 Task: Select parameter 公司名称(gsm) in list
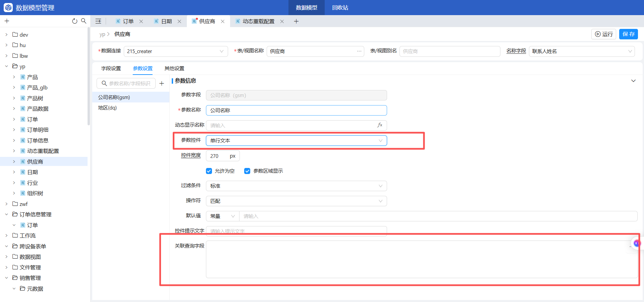(131, 97)
